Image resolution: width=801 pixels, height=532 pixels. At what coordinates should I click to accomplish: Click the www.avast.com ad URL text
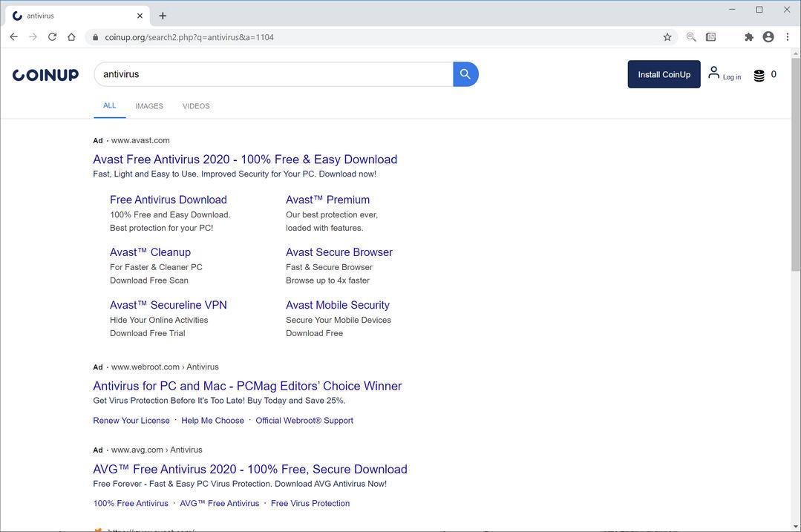[140, 140]
